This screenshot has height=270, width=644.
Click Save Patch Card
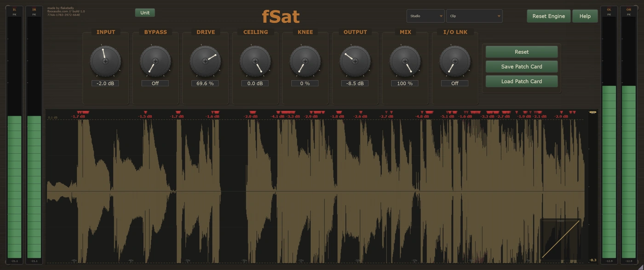(x=522, y=67)
